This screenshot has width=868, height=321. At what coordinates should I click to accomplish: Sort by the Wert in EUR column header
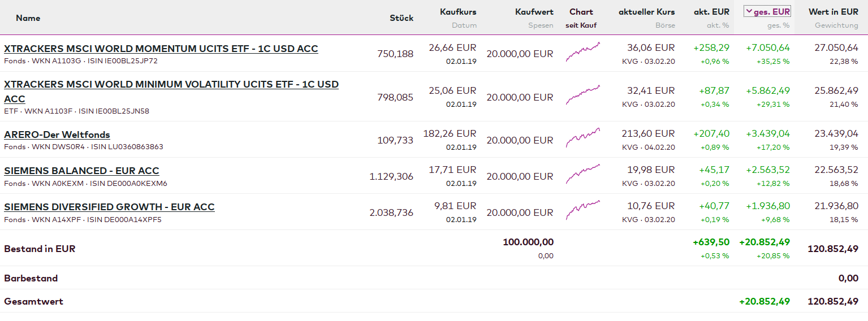(x=833, y=11)
